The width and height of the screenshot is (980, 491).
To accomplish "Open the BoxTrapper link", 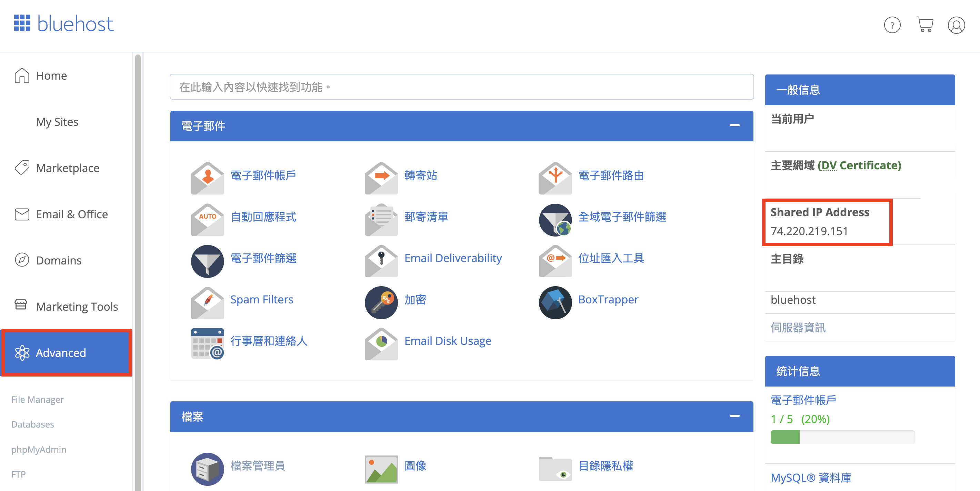I will [x=608, y=300].
